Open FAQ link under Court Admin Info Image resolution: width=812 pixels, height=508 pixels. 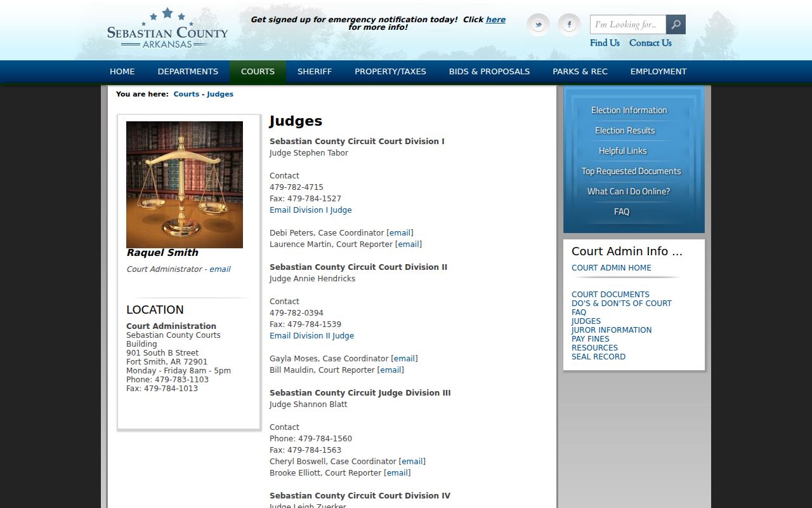tap(579, 312)
